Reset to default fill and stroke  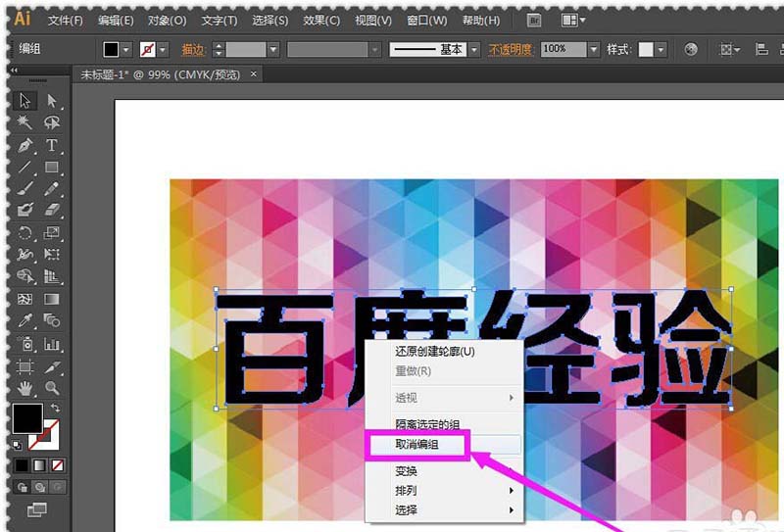tap(17, 445)
